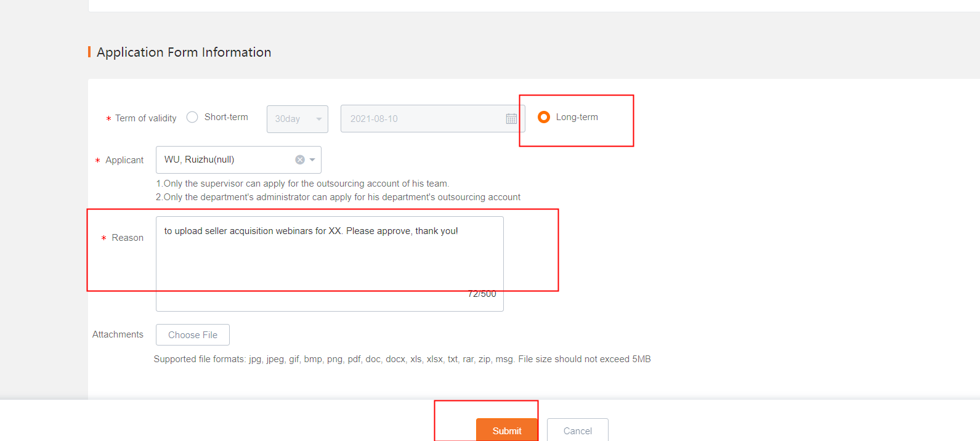Click the Reason text area

click(x=330, y=264)
